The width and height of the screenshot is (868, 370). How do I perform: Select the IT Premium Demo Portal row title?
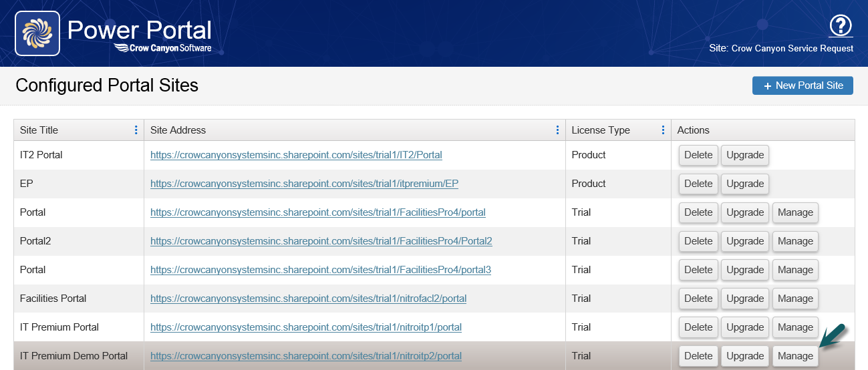click(x=74, y=356)
